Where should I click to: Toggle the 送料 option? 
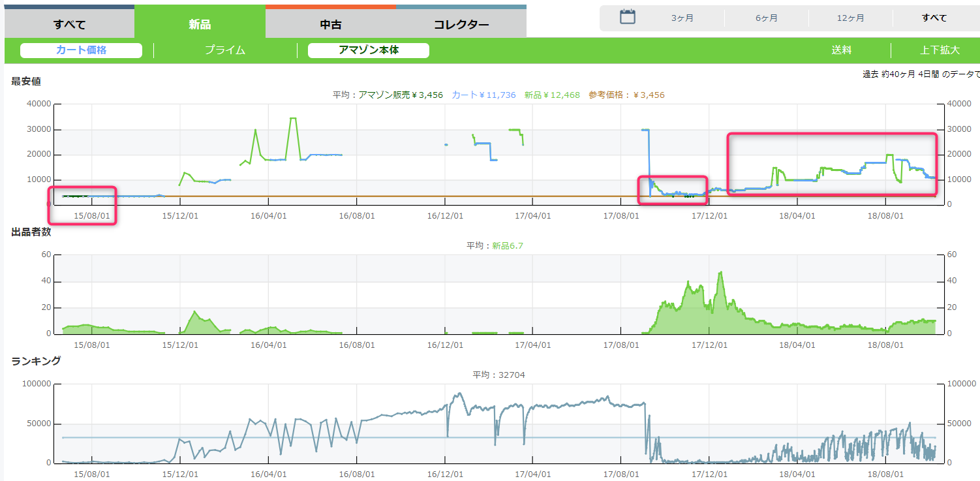[x=842, y=50]
